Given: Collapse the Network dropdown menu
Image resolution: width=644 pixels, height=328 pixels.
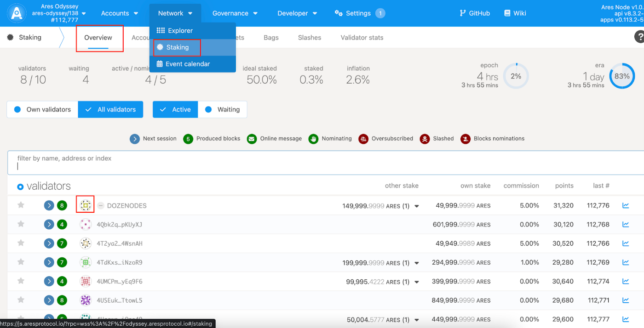Looking at the screenshot, I should click(175, 13).
